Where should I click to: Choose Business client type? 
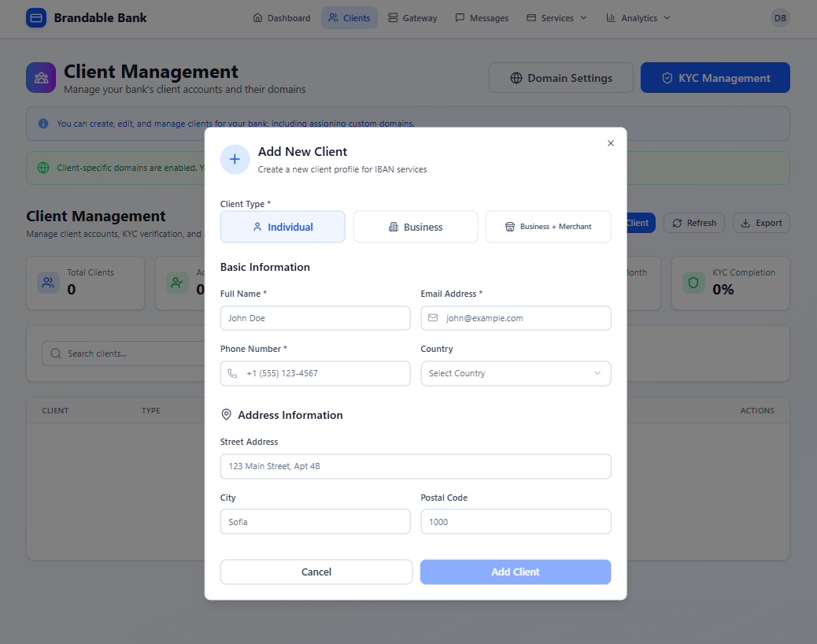point(416,227)
